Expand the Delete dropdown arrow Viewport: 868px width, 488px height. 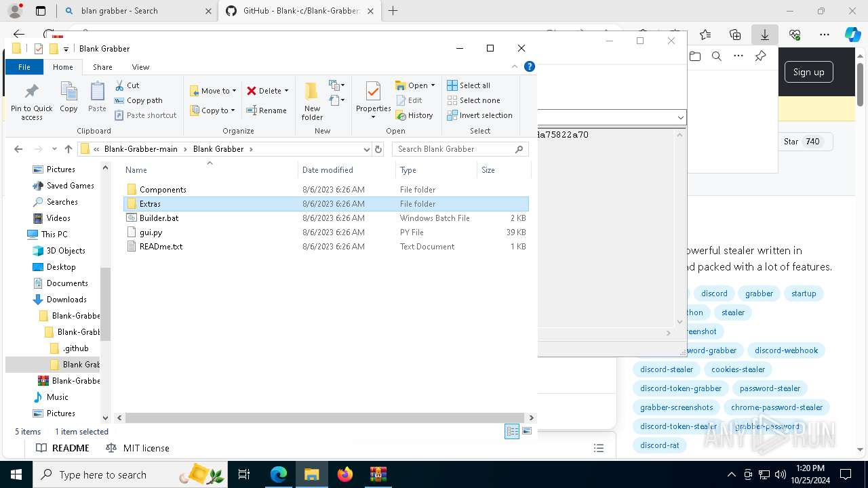[x=286, y=91]
